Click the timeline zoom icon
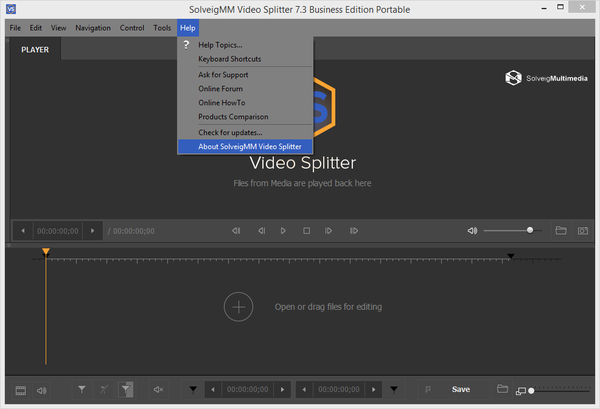 (521, 391)
